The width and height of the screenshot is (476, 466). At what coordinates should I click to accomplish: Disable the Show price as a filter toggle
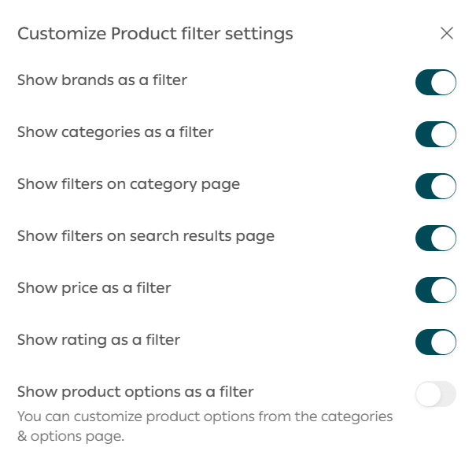[436, 290]
